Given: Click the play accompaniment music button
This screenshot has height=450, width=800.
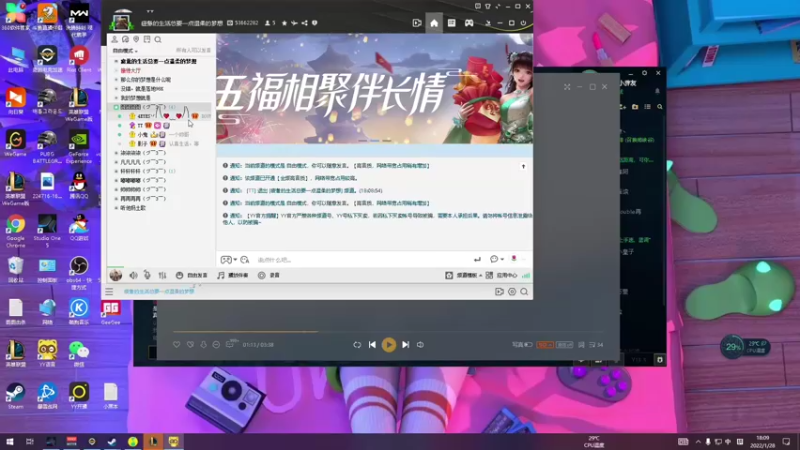Looking at the screenshot, I should [x=233, y=276].
